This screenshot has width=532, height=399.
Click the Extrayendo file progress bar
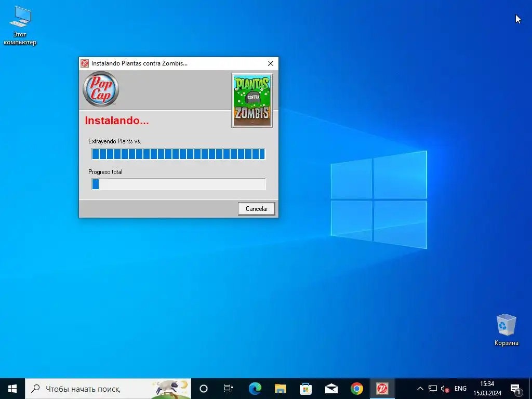pyautogui.click(x=179, y=154)
